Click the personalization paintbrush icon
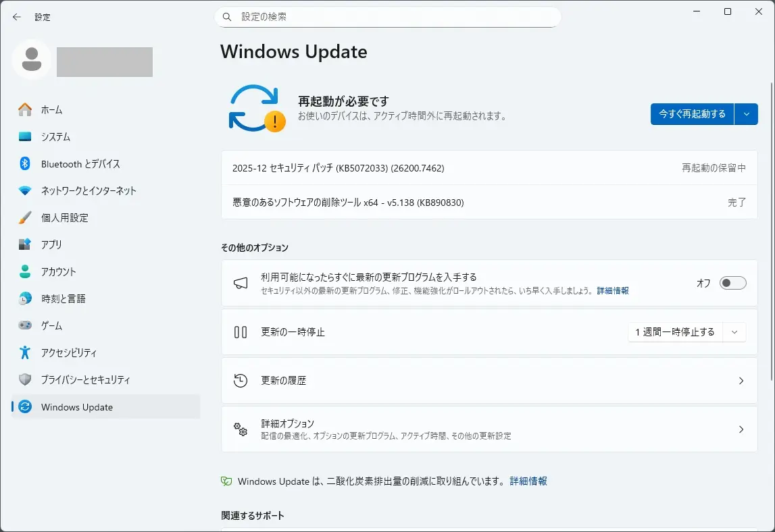 [x=25, y=218]
